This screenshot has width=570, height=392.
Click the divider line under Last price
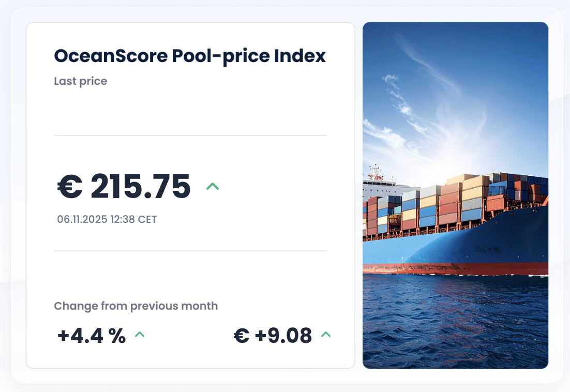coord(190,135)
